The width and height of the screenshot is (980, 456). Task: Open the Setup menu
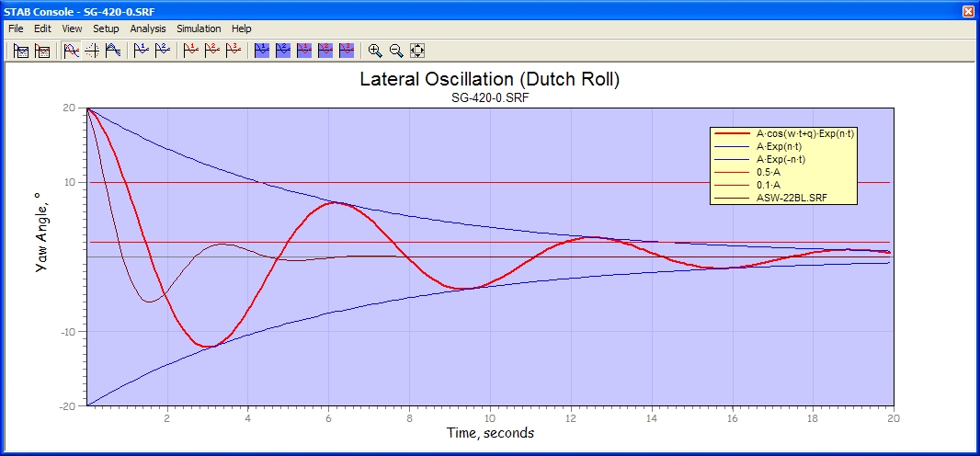tap(106, 28)
